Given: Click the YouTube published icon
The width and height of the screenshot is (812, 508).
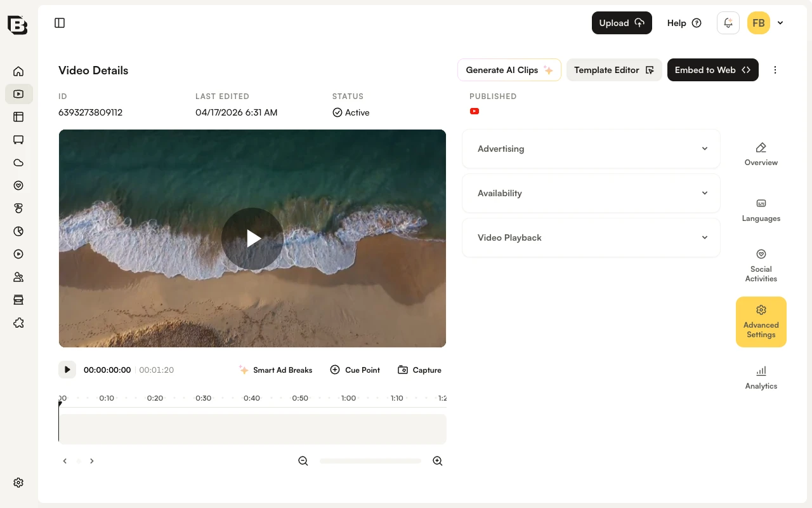Looking at the screenshot, I should (x=475, y=111).
